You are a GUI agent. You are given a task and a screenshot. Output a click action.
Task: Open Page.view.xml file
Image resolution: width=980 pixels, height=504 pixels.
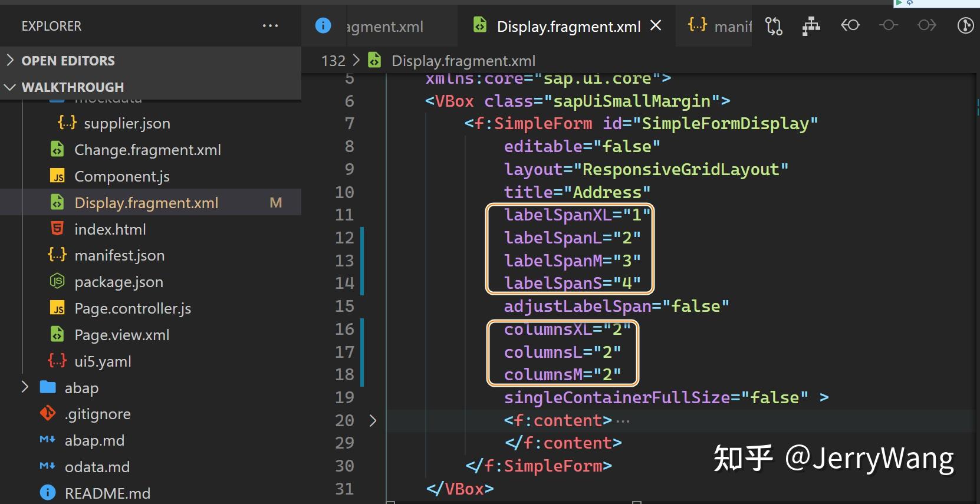(x=121, y=335)
